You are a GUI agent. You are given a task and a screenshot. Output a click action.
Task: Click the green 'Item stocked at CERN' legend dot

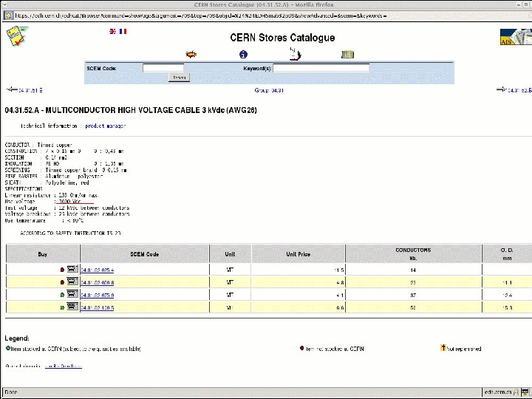pos(8,348)
